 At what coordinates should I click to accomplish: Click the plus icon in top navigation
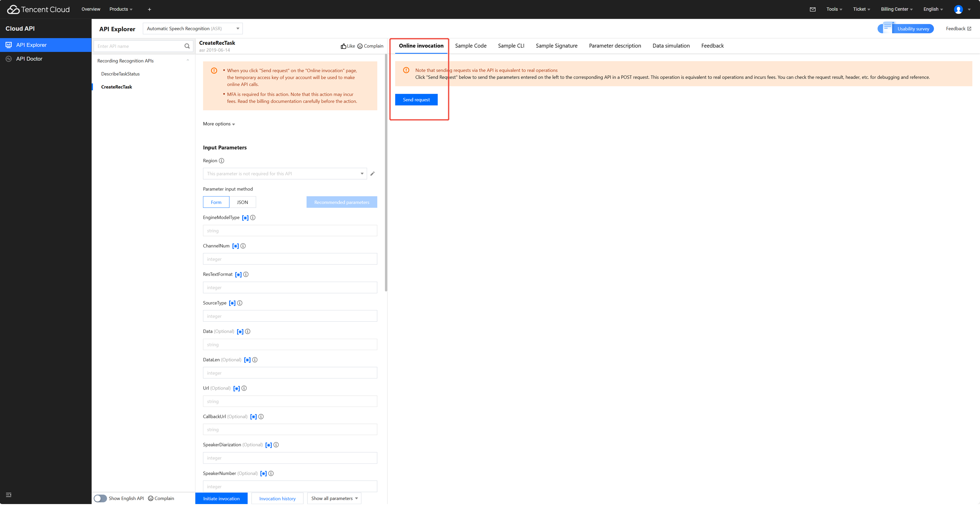[149, 9]
